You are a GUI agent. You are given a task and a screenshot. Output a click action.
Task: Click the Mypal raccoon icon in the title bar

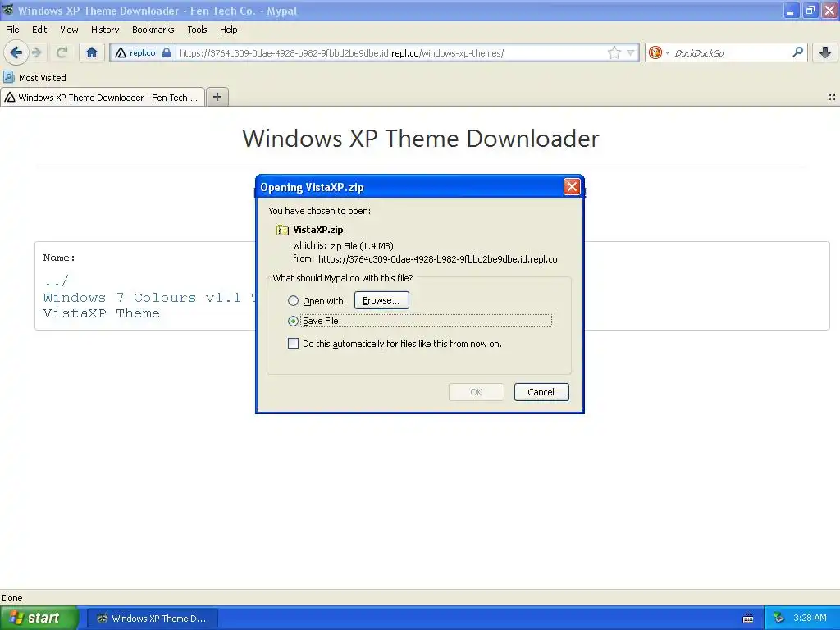point(7,10)
